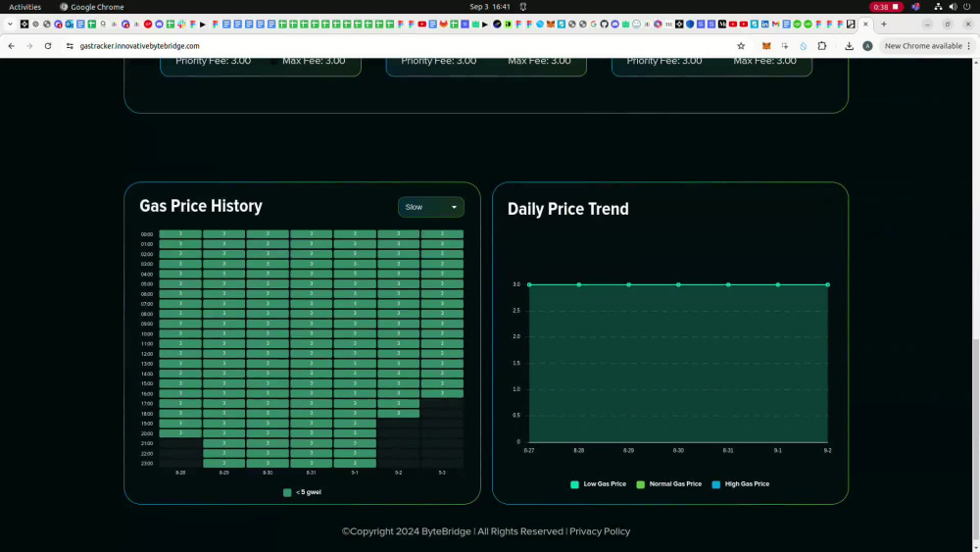Bookmark this page with the star icon
Image resolution: width=980 pixels, height=552 pixels.
(741, 46)
